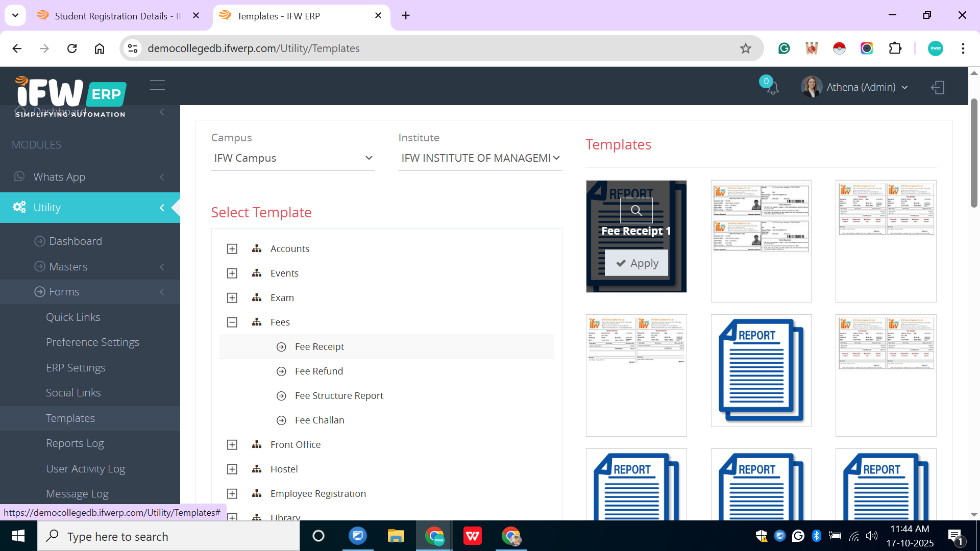The image size is (980, 551).
Task: Open Athena (Admin) user menu
Action: coord(860,87)
